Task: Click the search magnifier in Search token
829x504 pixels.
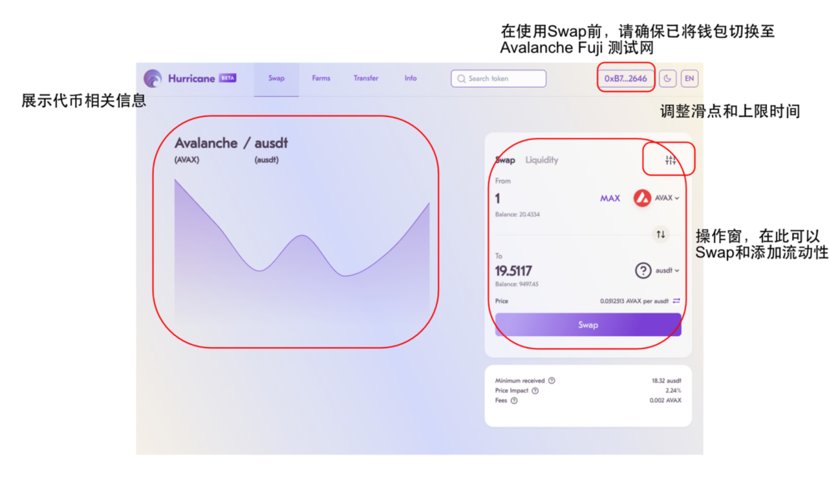Action: (x=461, y=78)
